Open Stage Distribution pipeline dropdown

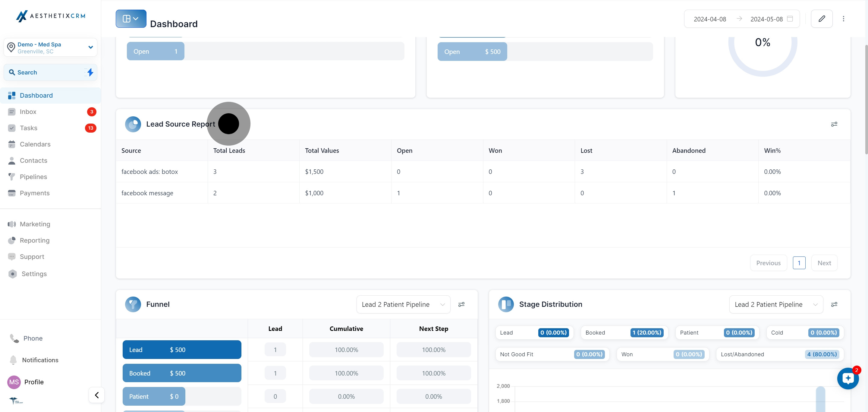point(776,304)
